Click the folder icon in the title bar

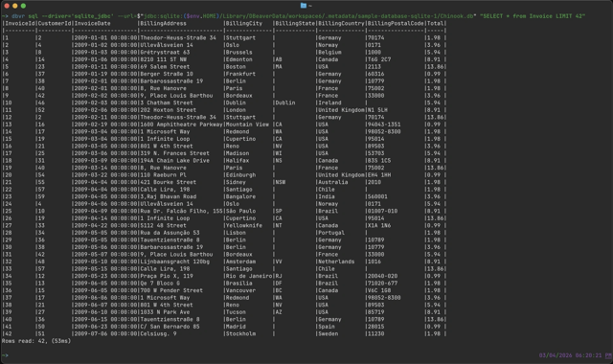(x=304, y=6)
